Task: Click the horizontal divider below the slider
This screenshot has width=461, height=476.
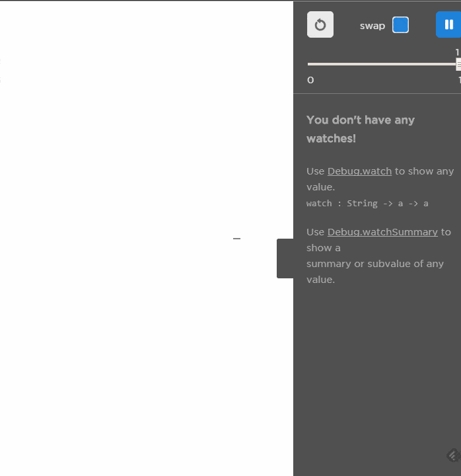Action: pyautogui.click(x=376, y=93)
